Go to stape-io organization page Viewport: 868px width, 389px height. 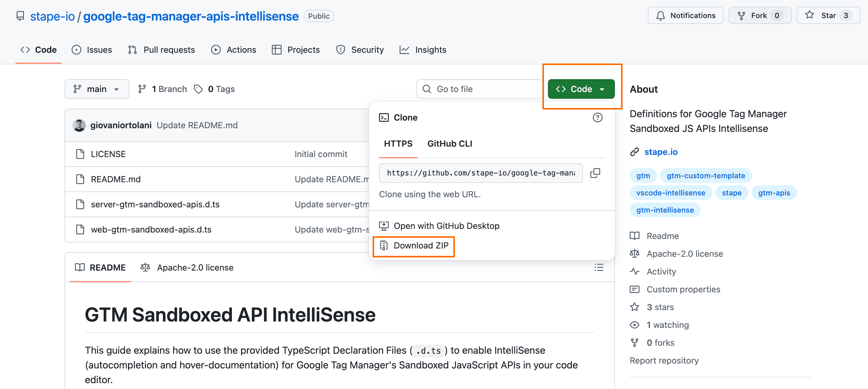click(x=52, y=16)
